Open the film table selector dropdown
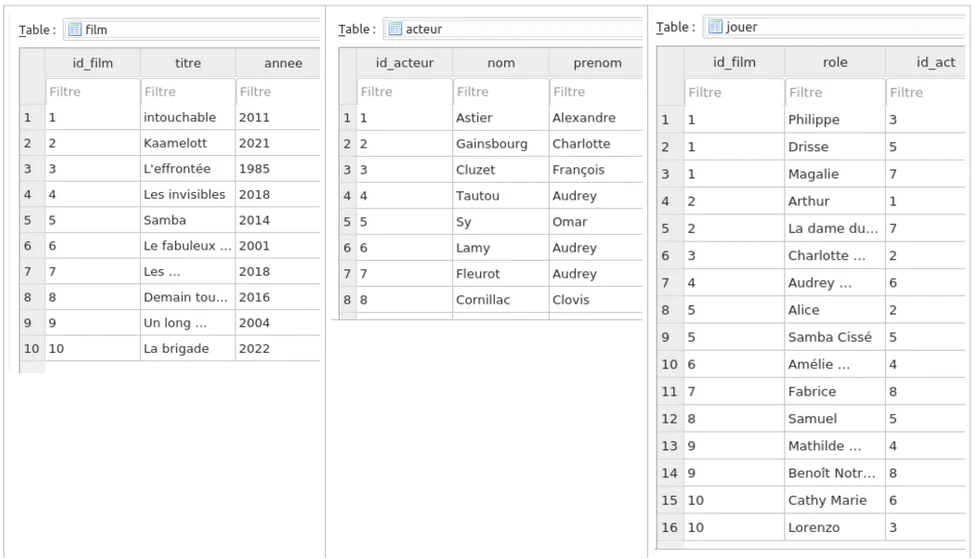Image resolution: width=976 pixels, height=559 pixels. point(200,30)
